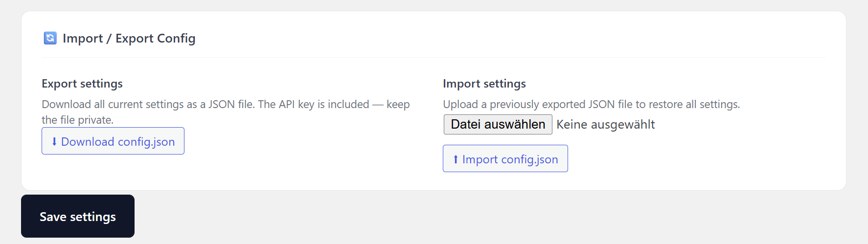Click the divider line under the heading

pyautogui.click(x=434, y=58)
